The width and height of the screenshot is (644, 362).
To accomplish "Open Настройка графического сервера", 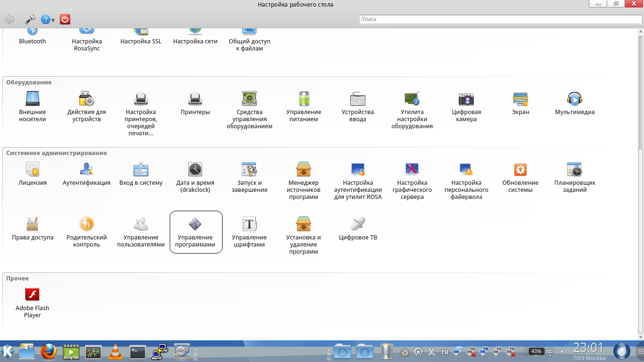I will 412,181.
